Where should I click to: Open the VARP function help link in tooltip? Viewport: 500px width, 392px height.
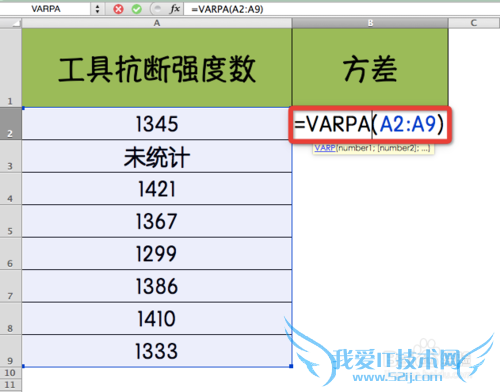click(x=325, y=148)
